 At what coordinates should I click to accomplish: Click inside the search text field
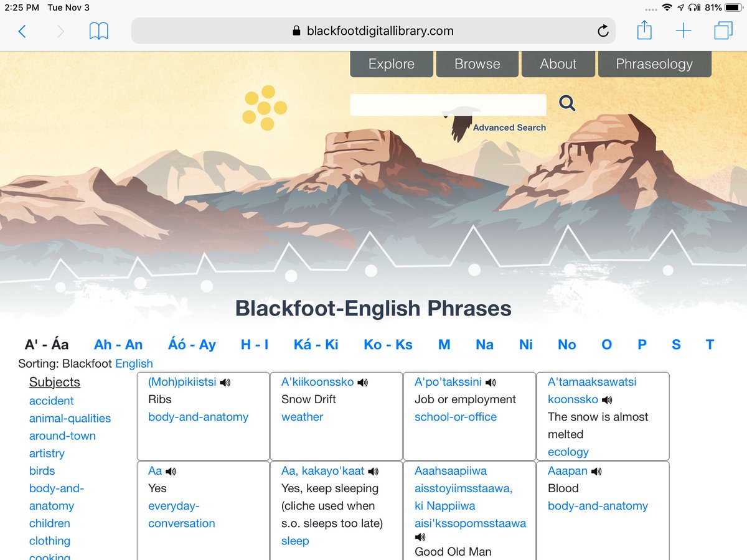click(x=447, y=105)
